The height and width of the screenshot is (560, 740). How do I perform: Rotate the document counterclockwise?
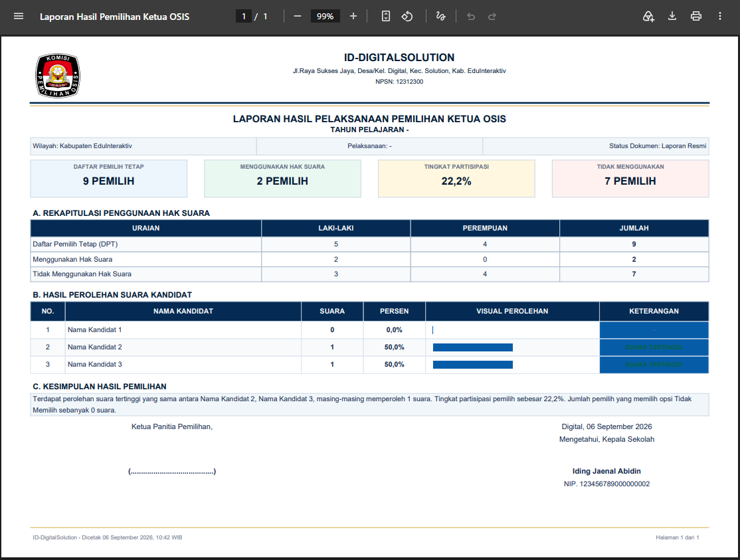point(407,17)
